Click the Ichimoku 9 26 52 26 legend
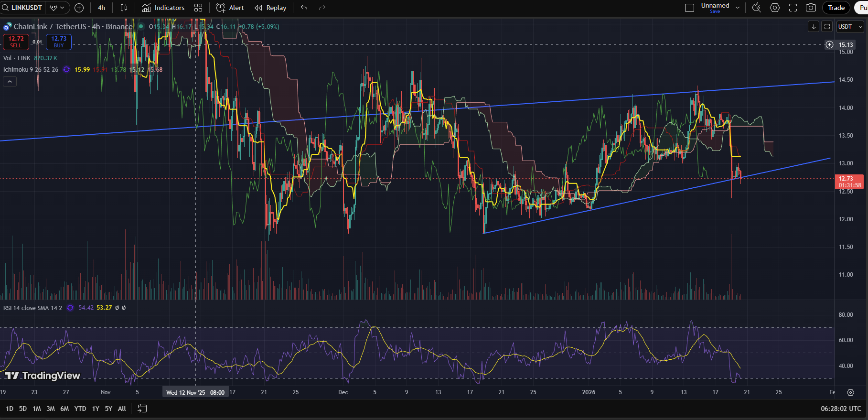The height and width of the screenshot is (420, 868). click(x=31, y=70)
